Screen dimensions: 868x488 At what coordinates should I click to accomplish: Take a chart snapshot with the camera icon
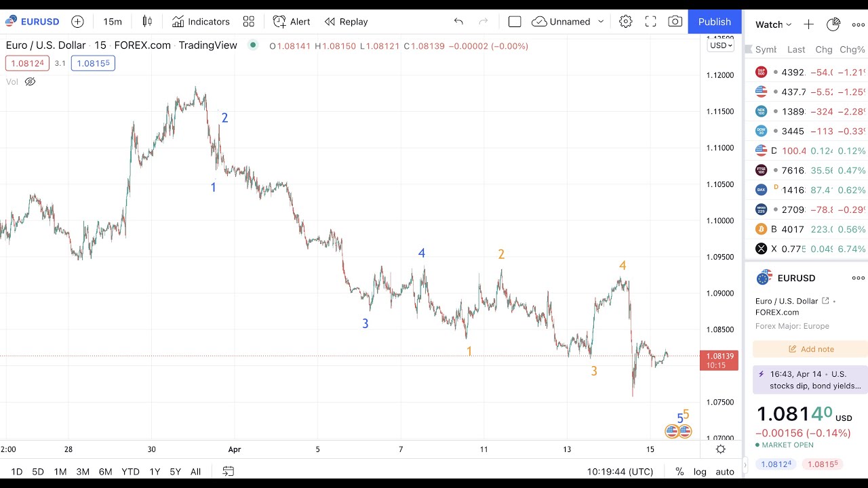(675, 22)
